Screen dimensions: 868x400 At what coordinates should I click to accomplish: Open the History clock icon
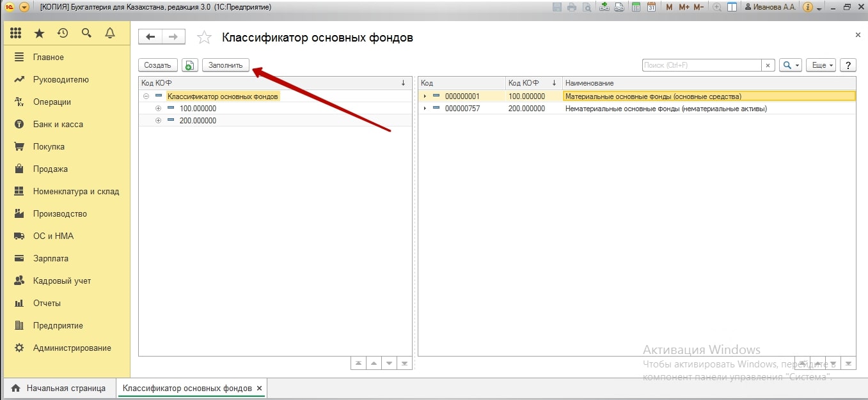click(63, 33)
